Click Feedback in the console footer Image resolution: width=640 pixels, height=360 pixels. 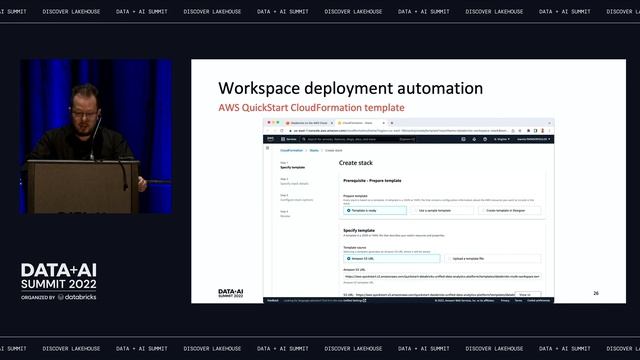pos(273,300)
